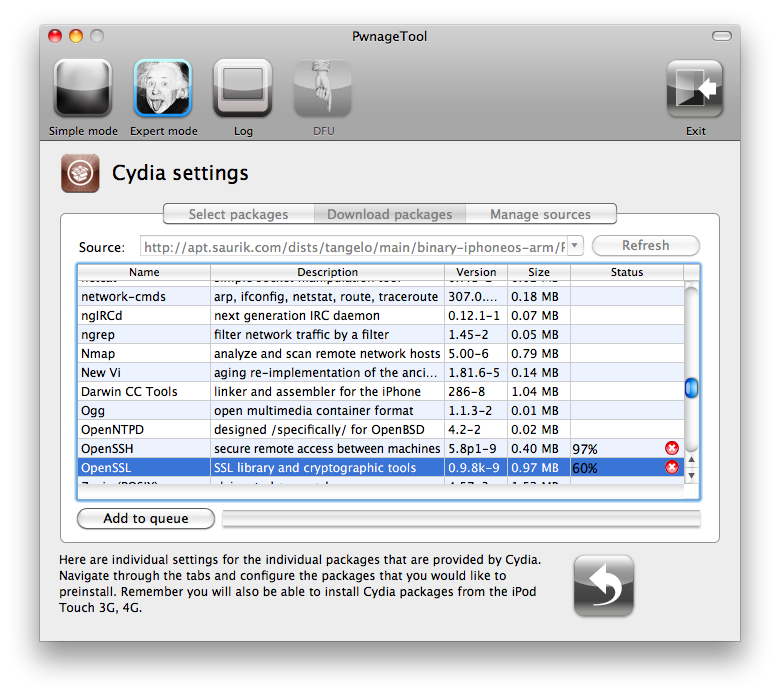This screenshot has width=780, height=696.
Task: Sort packages by Size column header
Action: (x=538, y=272)
